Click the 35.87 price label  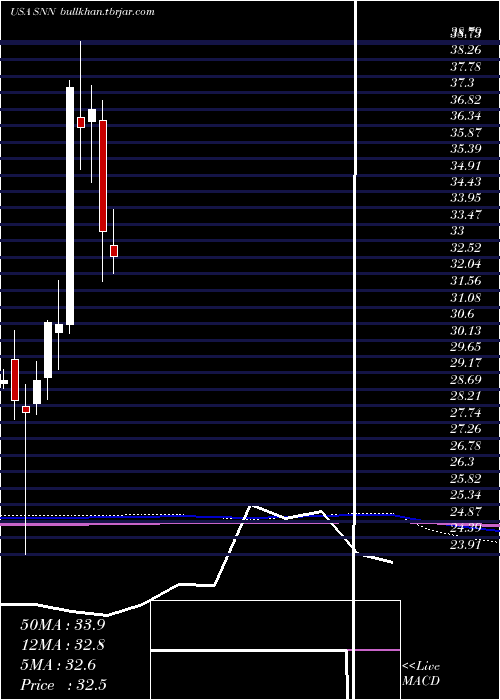click(x=466, y=133)
